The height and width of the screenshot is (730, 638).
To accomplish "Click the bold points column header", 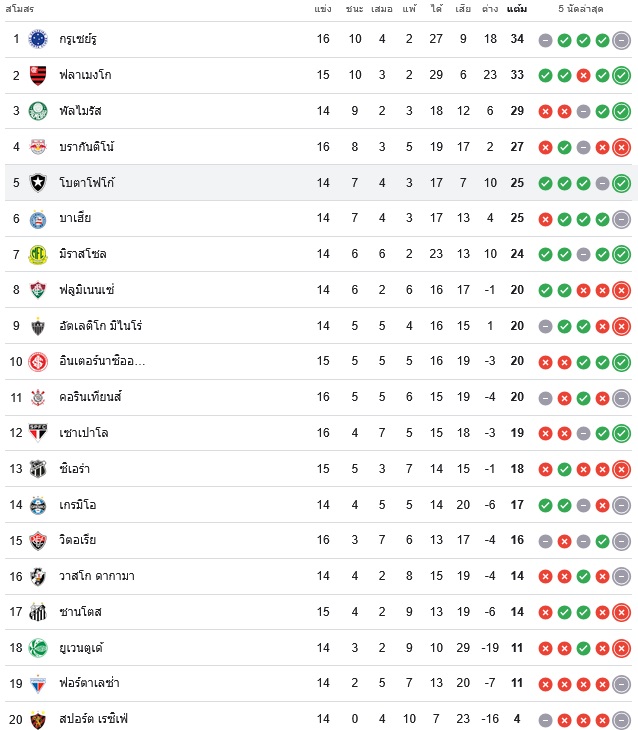I will point(517,9).
